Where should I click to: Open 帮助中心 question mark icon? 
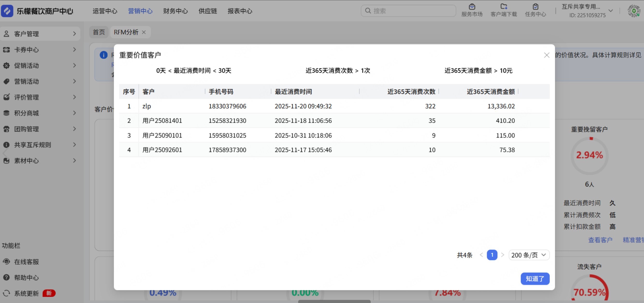click(x=7, y=277)
